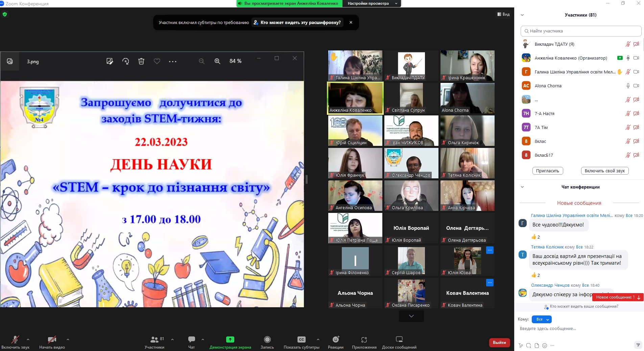The width and height of the screenshot is (644, 351).
Task: Start Демонстрация экрана screen sharing
Action: tap(230, 342)
